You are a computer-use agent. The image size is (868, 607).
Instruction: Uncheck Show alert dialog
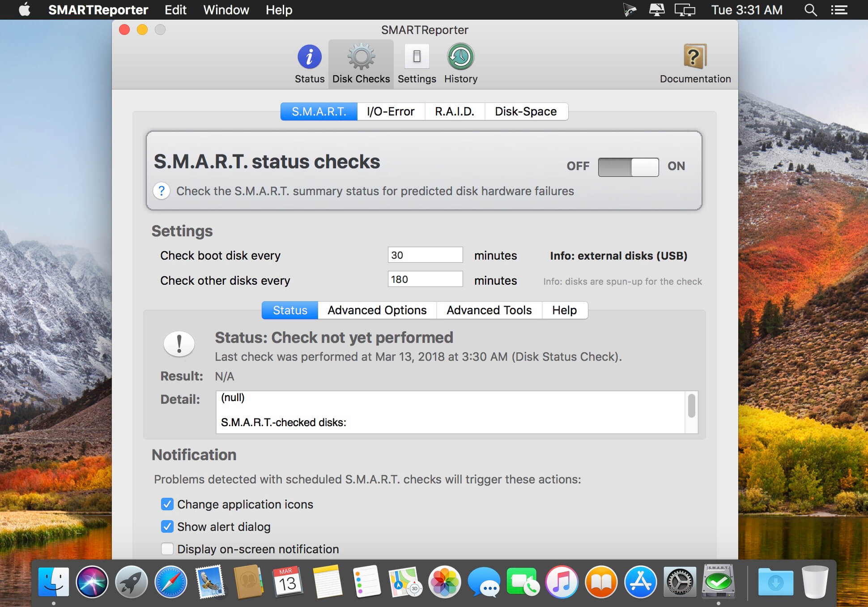click(167, 526)
